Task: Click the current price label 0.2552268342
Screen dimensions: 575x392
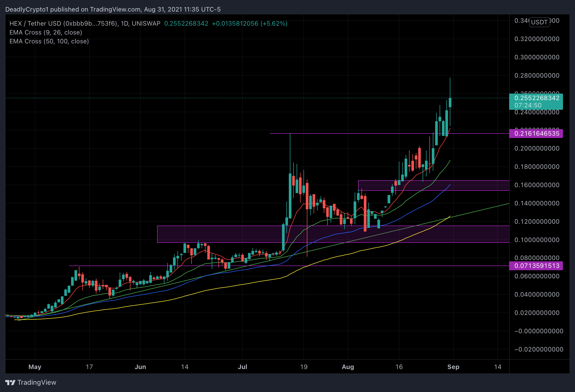Action: [x=537, y=98]
